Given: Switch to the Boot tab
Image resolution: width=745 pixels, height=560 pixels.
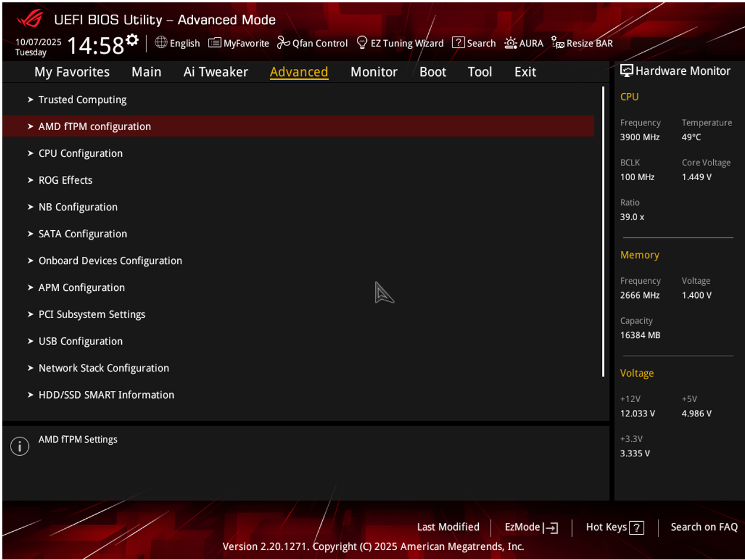Looking at the screenshot, I should pyautogui.click(x=432, y=72).
